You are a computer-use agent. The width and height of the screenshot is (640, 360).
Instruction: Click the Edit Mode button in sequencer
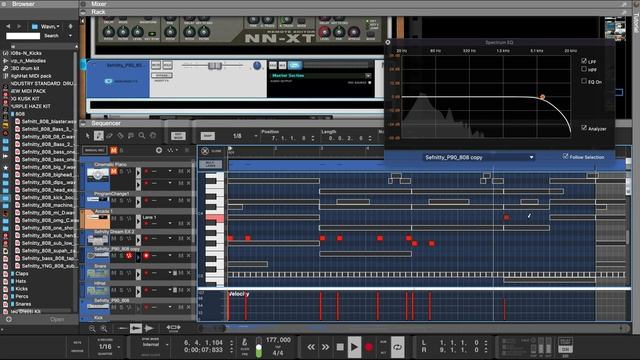click(x=178, y=136)
